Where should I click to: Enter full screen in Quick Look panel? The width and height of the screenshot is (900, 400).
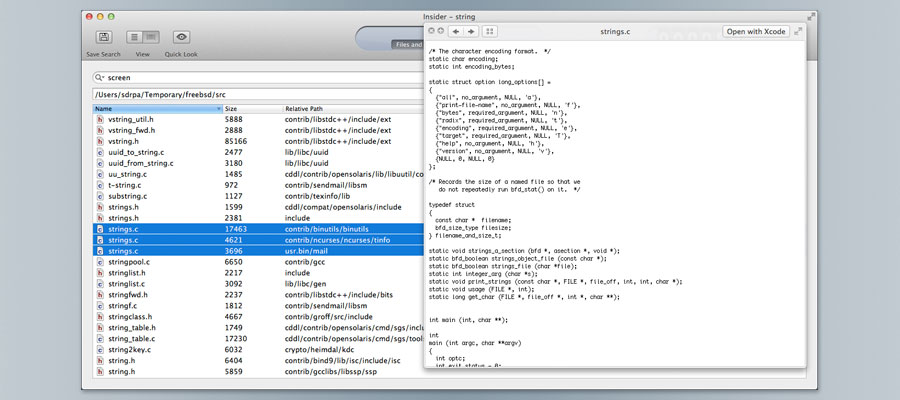click(x=798, y=32)
